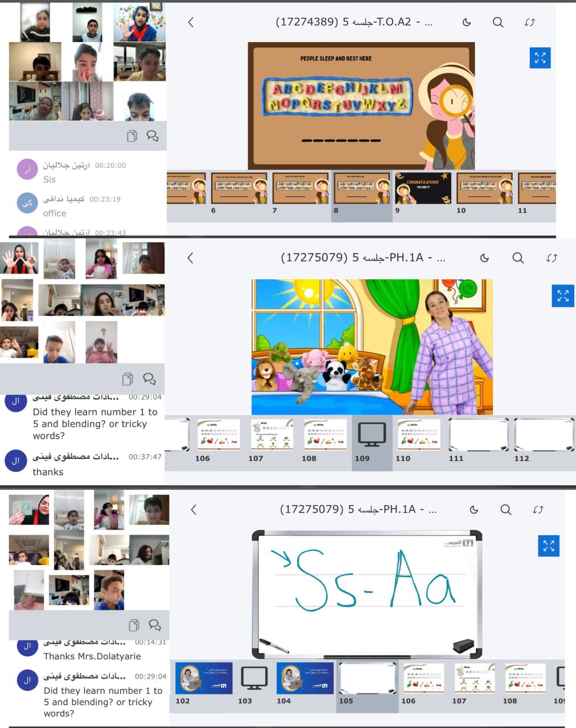Expand the Ss-Aa whiteboard to fullscreen
Image resolution: width=576 pixels, height=728 pixels.
[x=549, y=546]
